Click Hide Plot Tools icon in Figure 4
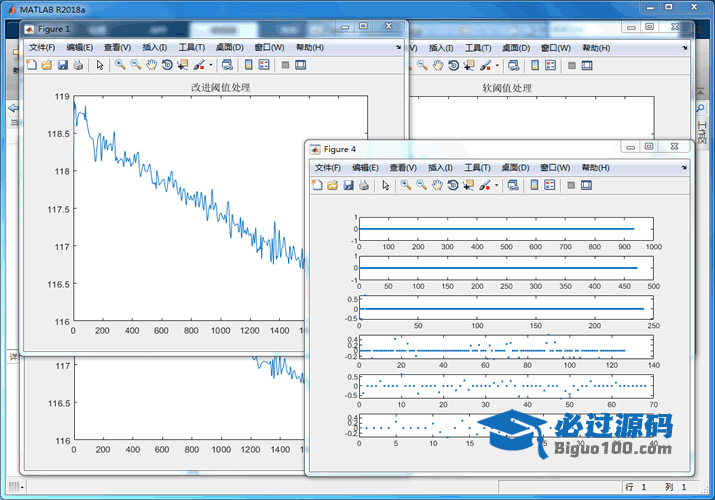This screenshot has height=500, width=715. (x=571, y=186)
